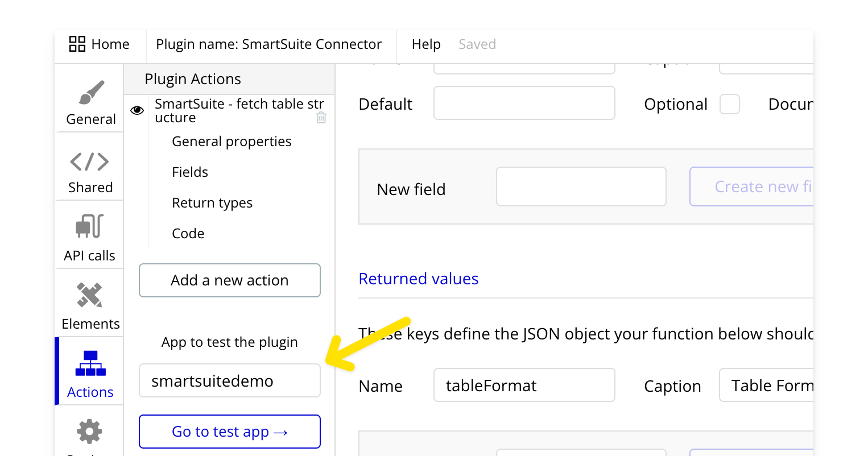Viewport: 868px width, 456px height.
Task: Open the General tab brush icon
Action: click(91, 93)
